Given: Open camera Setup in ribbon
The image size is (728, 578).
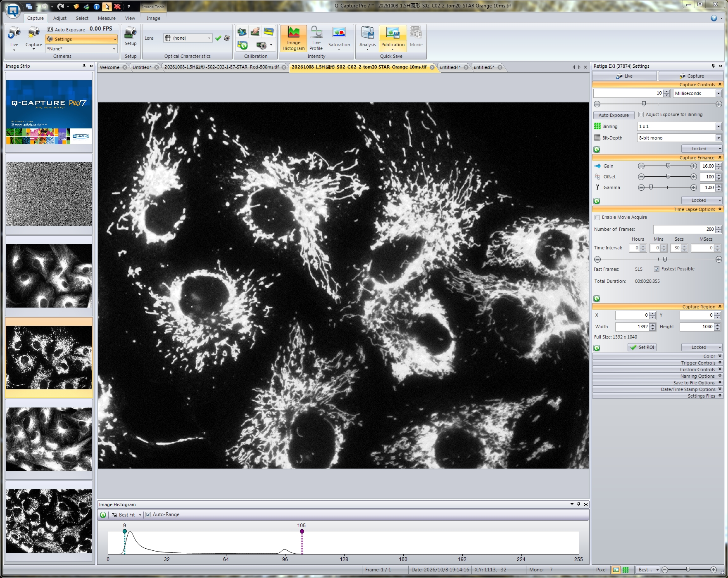Looking at the screenshot, I should pos(131,36).
